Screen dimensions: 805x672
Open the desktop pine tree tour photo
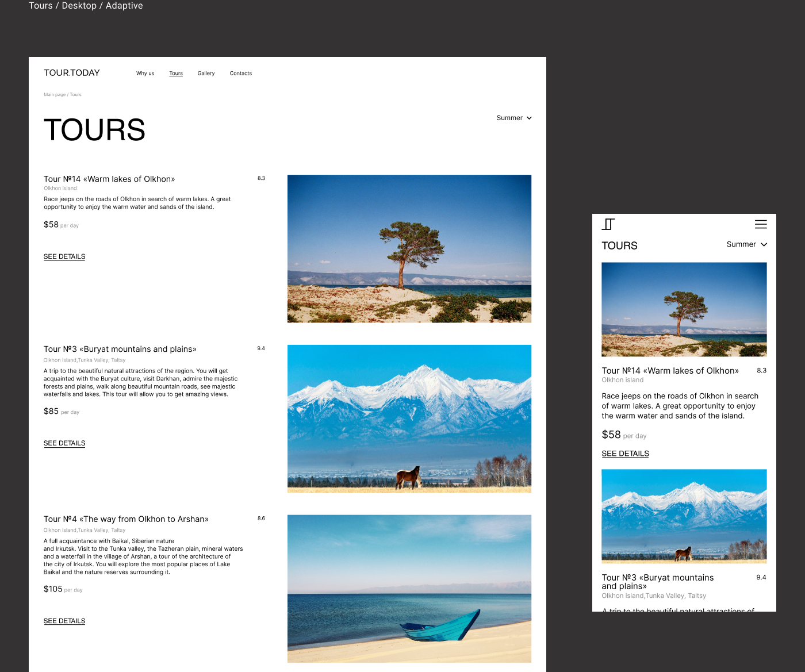(409, 248)
